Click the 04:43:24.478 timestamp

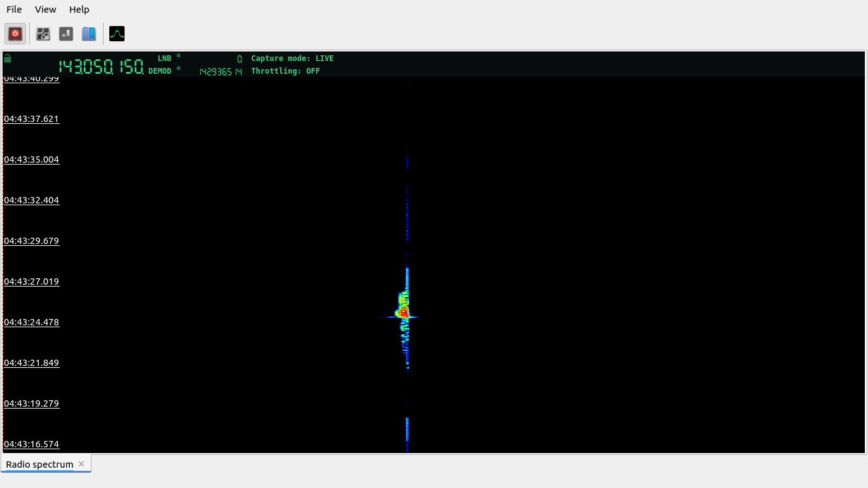pos(32,322)
